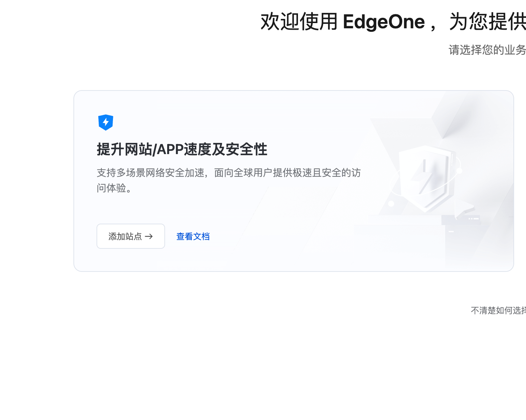526x420 pixels.
Task: Select the 提升网站/APP速度及安全性 card title
Action: 182,150
